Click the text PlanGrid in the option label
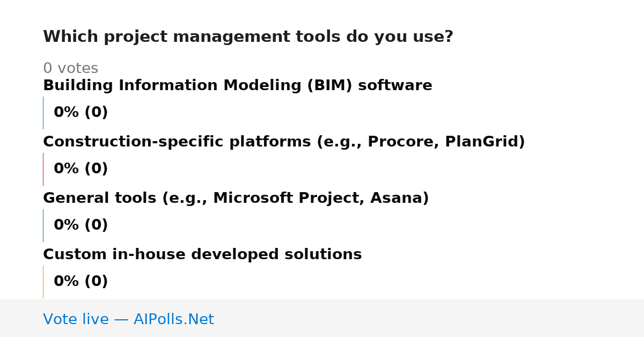Viewport: 644px width, 337px height. click(481, 142)
